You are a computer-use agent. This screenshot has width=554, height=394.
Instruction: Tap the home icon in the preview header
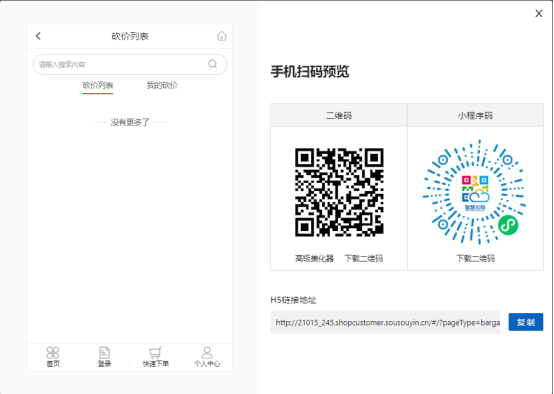tap(222, 36)
